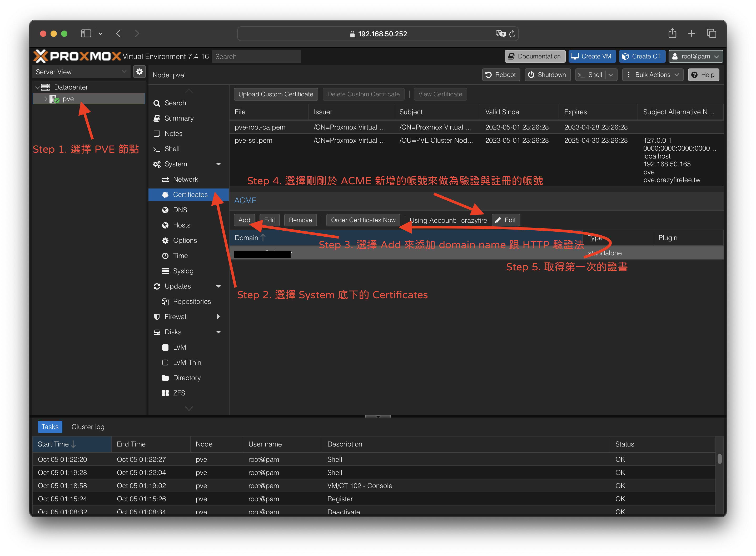
Task: Click Order Certificates Now button
Action: [363, 220]
